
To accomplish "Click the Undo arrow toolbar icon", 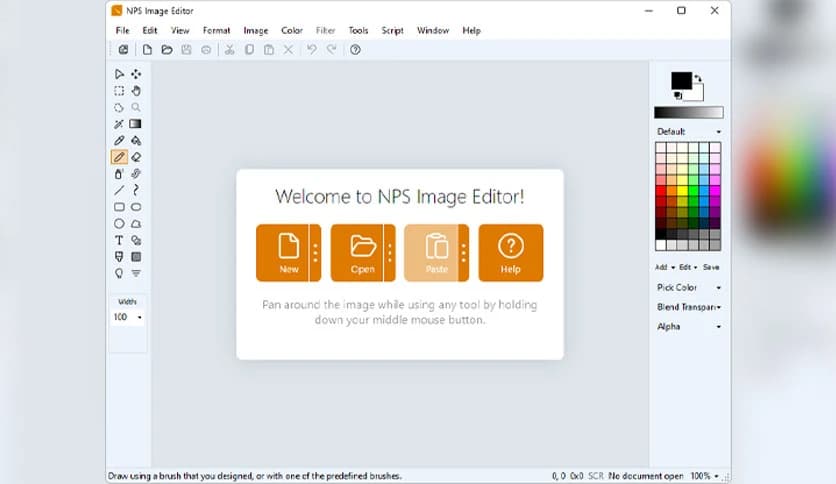I will [x=312, y=50].
